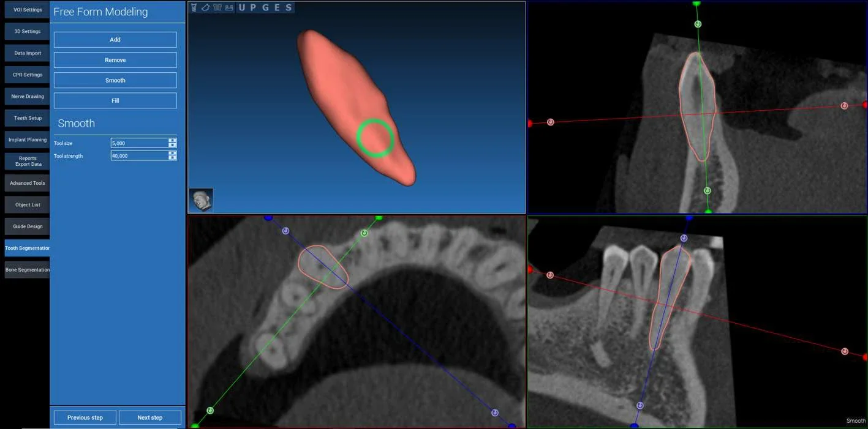
Task: Increase Tool strength with the up arrow
Action: tap(173, 154)
